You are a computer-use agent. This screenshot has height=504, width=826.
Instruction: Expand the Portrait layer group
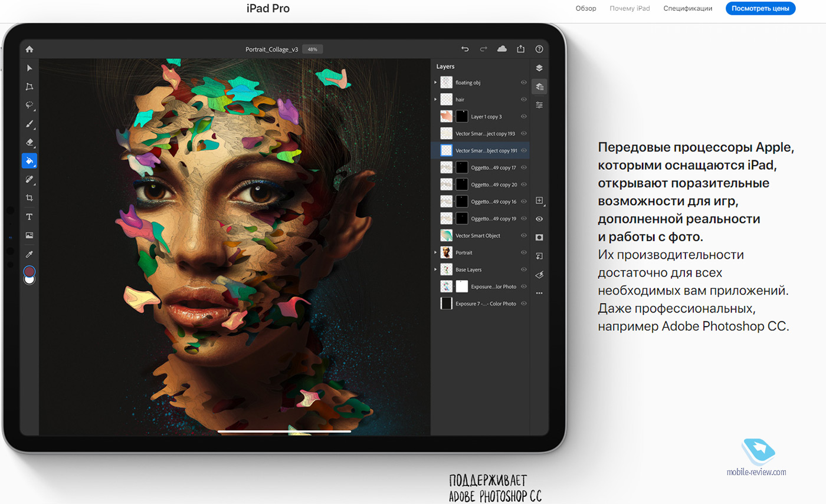(x=435, y=252)
